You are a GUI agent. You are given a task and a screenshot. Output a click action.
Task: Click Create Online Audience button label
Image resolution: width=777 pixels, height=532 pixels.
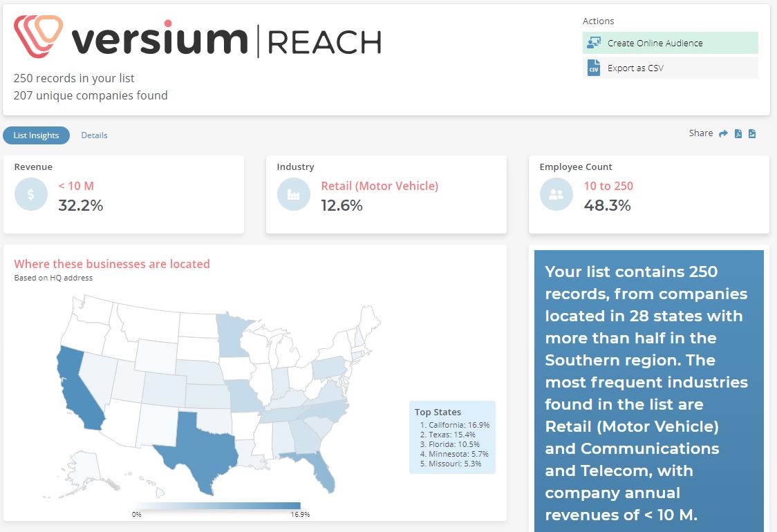tap(655, 43)
